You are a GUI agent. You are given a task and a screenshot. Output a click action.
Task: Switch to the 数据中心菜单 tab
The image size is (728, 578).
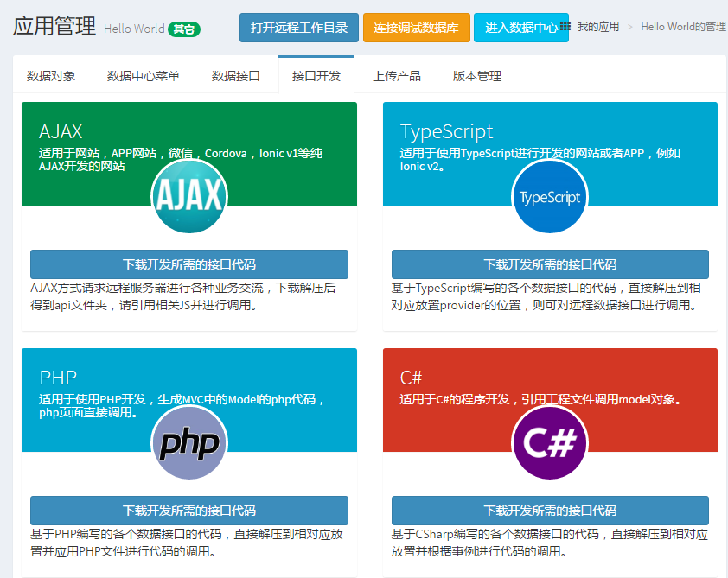143,76
